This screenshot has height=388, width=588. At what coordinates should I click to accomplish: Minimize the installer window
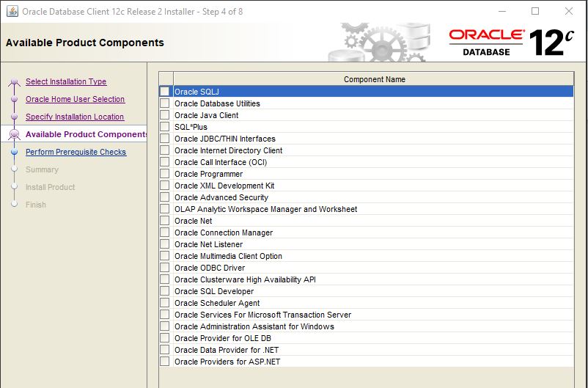tap(502, 11)
